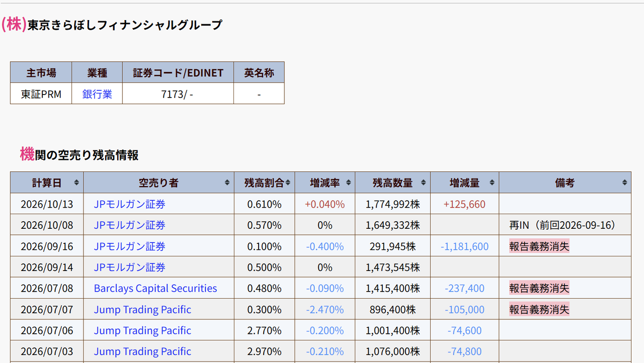The height and width of the screenshot is (363, 644).
Task: Sort by 残高数量 column arrows
Action: pyautogui.click(x=424, y=183)
